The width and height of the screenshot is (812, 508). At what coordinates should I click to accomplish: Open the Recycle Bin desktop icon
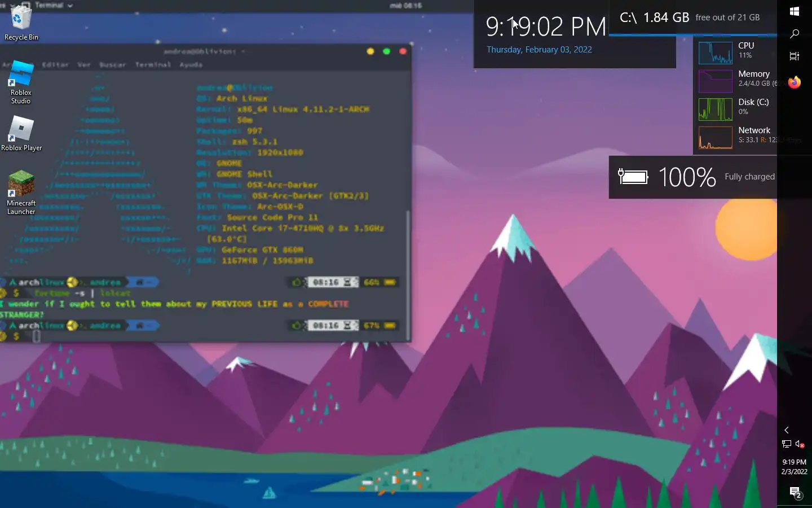click(21, 23)
